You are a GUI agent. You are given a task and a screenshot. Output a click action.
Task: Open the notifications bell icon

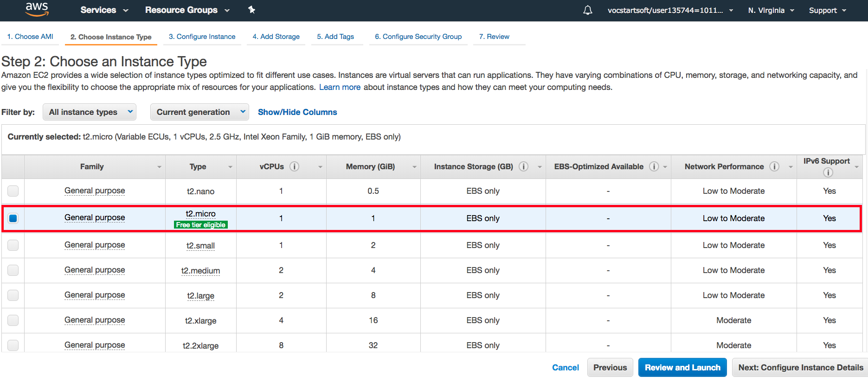pos(587,10)
